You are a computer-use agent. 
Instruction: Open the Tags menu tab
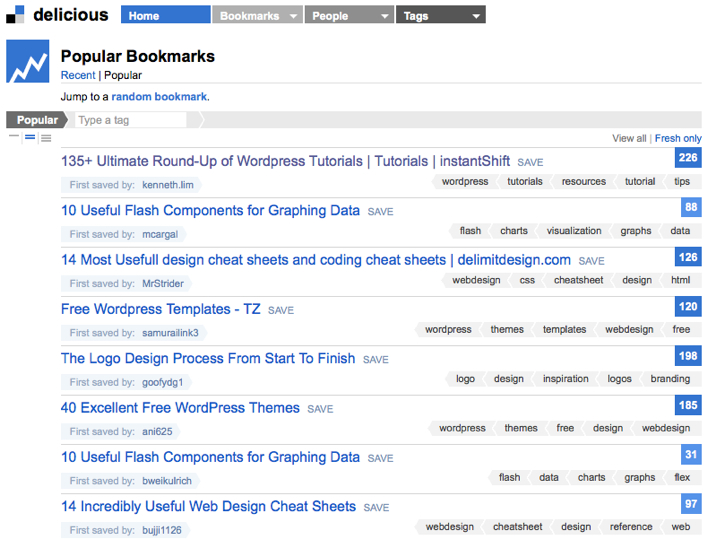pos(441,15)
